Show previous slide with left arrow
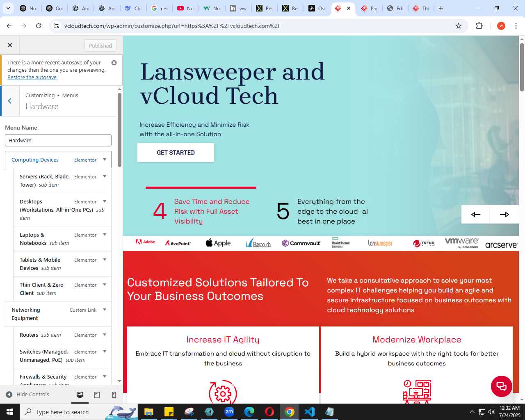Image resolution: width=525 pixels, height=420 pixels. tap(475, 214)
